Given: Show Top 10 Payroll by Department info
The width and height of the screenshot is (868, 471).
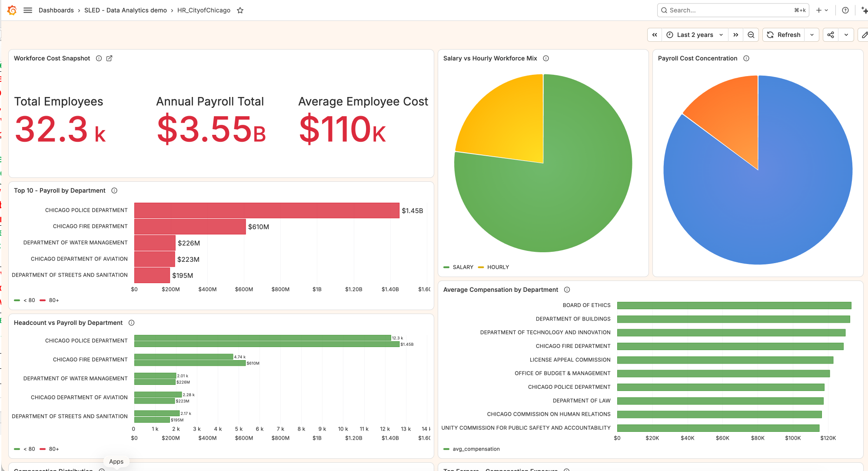Looking at the screenshot, I should coord(114,190).
